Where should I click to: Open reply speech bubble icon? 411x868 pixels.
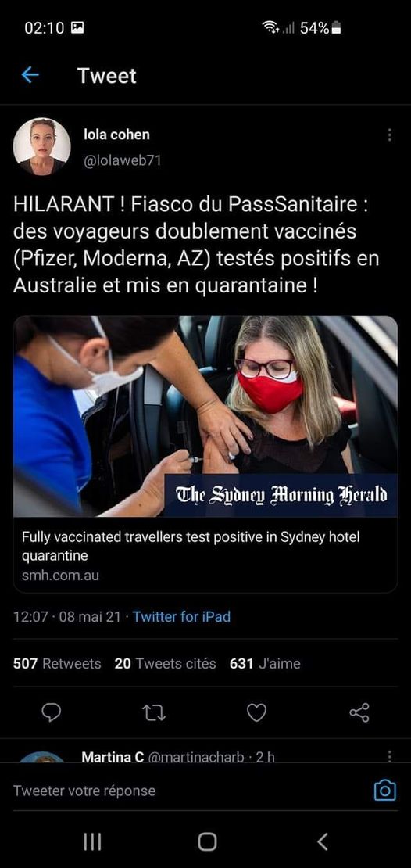52,713
